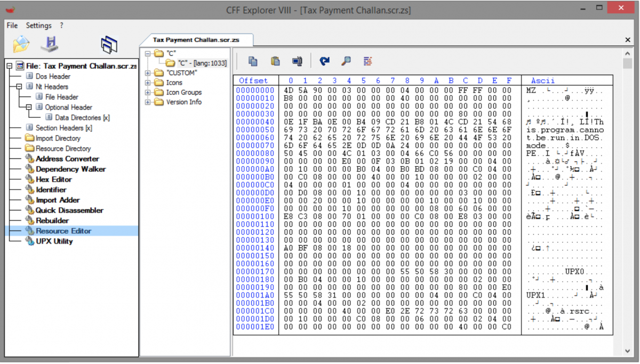Click the Copy icon in hex toolbar
Image resolution: width=640 pixels, height=364 pixels.
click(253, 61)
